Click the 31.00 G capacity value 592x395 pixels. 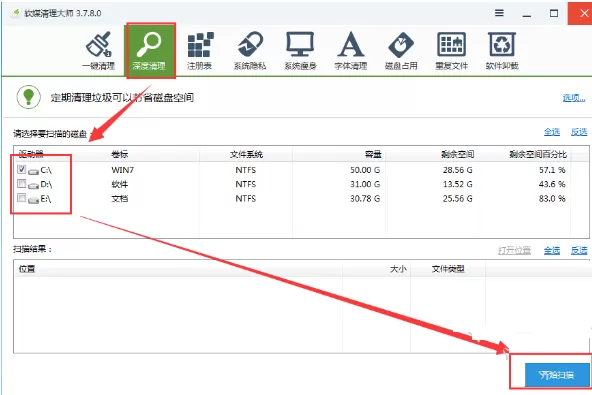[365, 184]
